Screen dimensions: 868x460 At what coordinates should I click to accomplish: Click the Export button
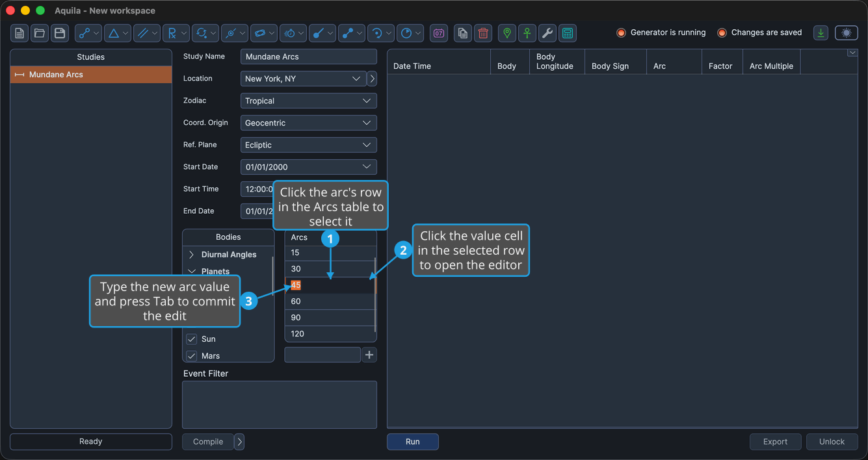click(775, 442)
